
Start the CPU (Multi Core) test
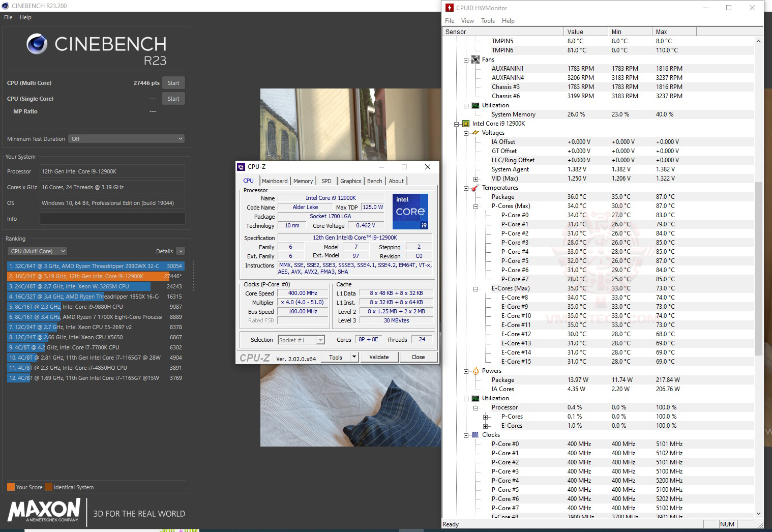point(173,83)
